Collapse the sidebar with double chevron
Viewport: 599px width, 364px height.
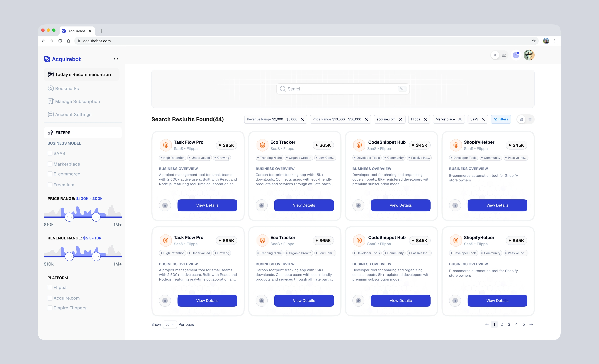tap(116, 59)
